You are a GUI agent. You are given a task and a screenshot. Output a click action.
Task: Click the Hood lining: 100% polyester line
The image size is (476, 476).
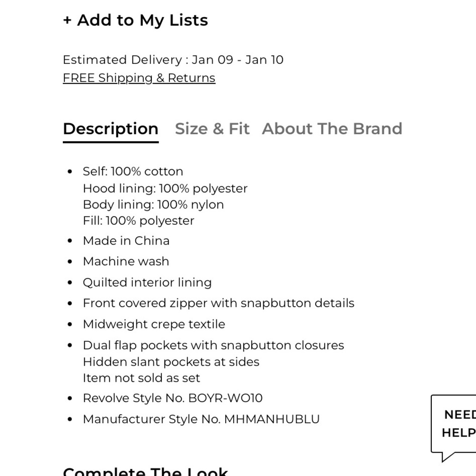165,188
